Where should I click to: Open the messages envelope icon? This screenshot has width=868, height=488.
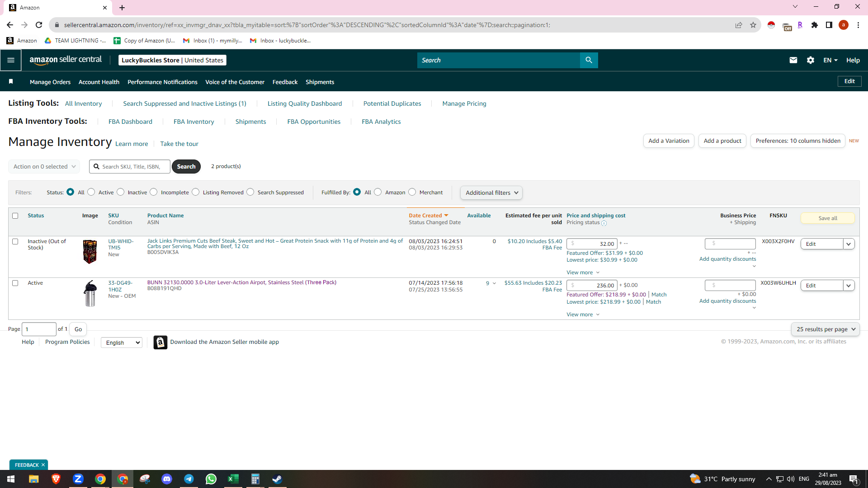[x=793, y=60]
